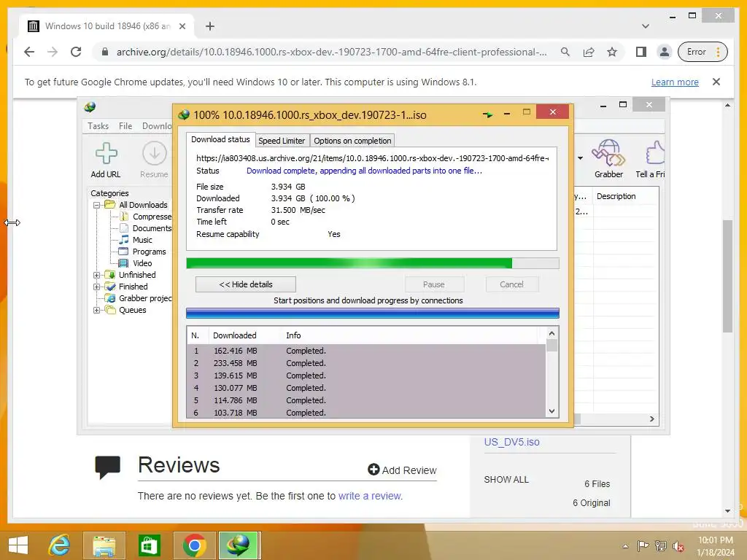Dismiss the Chrome update notification bar

click(x=716, y=82)
